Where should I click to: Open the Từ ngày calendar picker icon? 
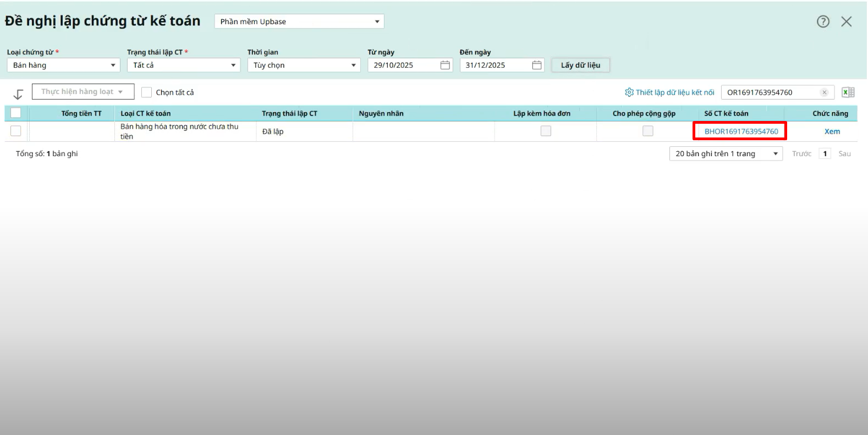coord(445,65)
